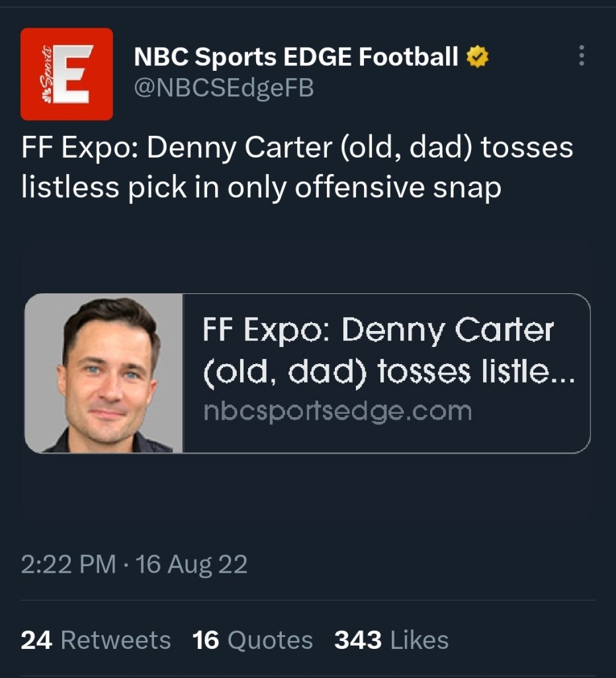
Task: Click tweet text 'listless pick in only offensive snap'
Action: click(261, 187)
